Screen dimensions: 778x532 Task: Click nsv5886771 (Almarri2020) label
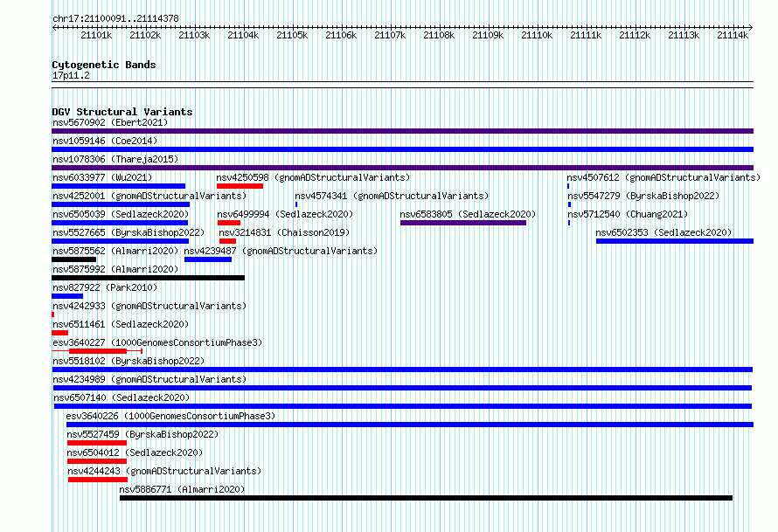[x=182, y=489]
